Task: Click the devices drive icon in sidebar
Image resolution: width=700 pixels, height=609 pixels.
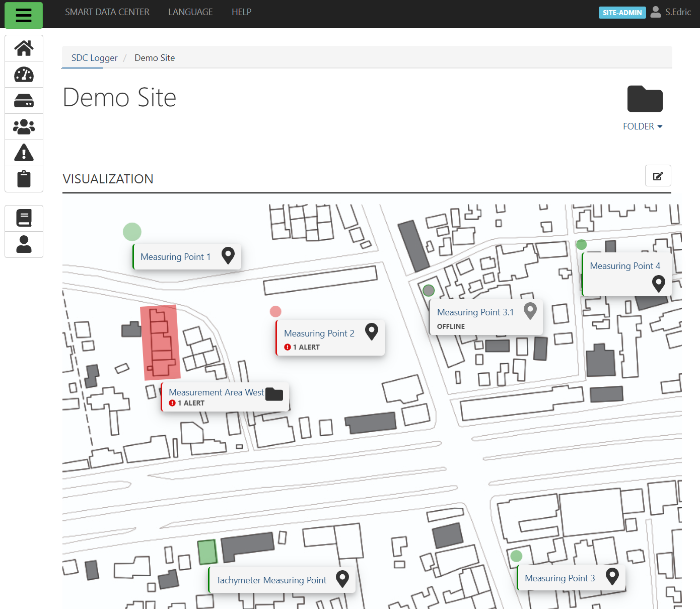Action: tap(24, 101)
